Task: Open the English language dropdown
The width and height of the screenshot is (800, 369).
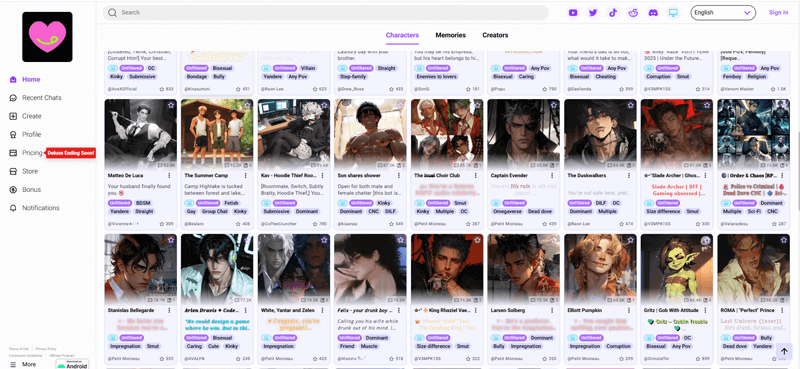Action: [x=722, y=13]
